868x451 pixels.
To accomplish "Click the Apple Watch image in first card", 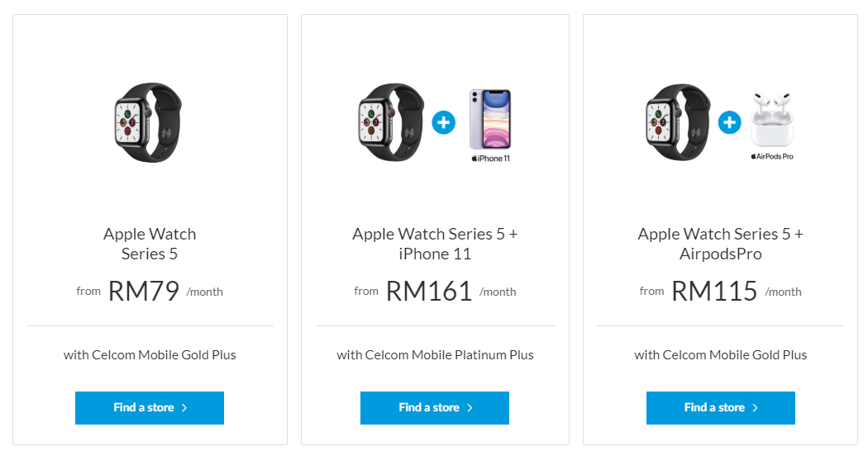I will click(149, 122).
